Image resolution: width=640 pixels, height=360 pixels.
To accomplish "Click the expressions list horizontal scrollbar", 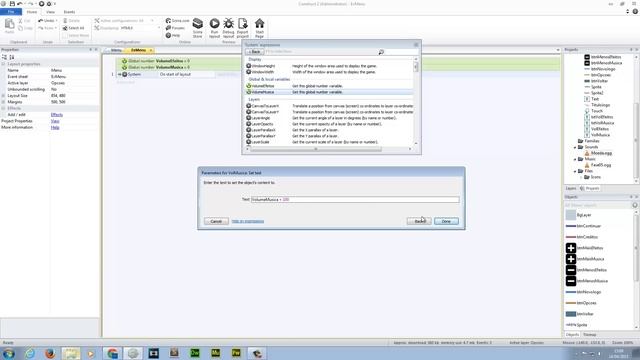I will coord(316,149).
